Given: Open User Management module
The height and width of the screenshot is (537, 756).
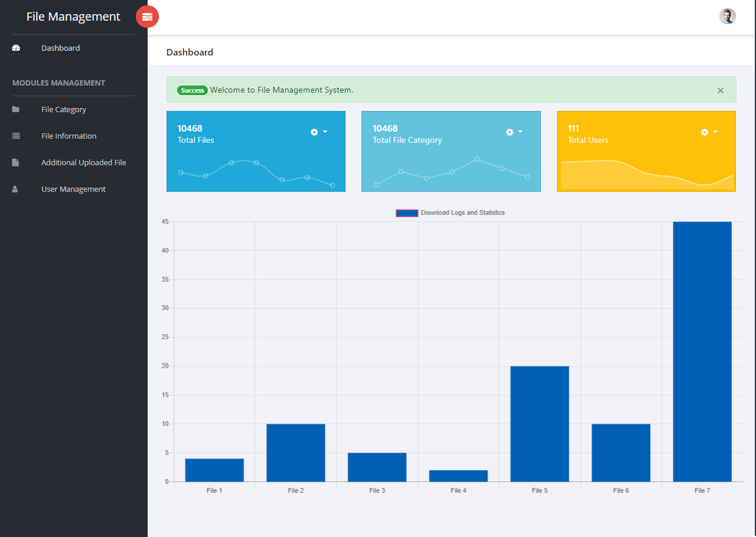Looking at the screenshot, I should (x=73, y=189).
